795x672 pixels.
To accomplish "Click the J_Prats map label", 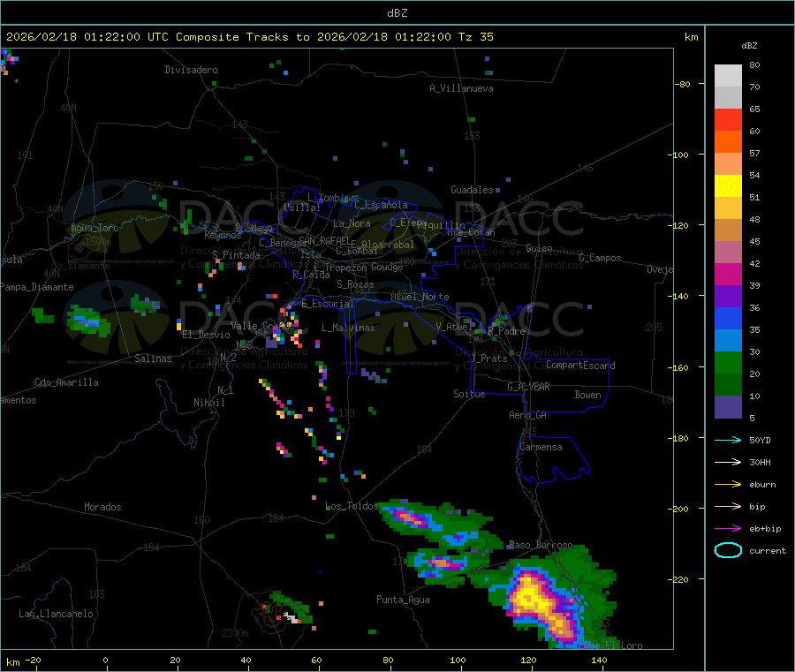I will 488,359.
